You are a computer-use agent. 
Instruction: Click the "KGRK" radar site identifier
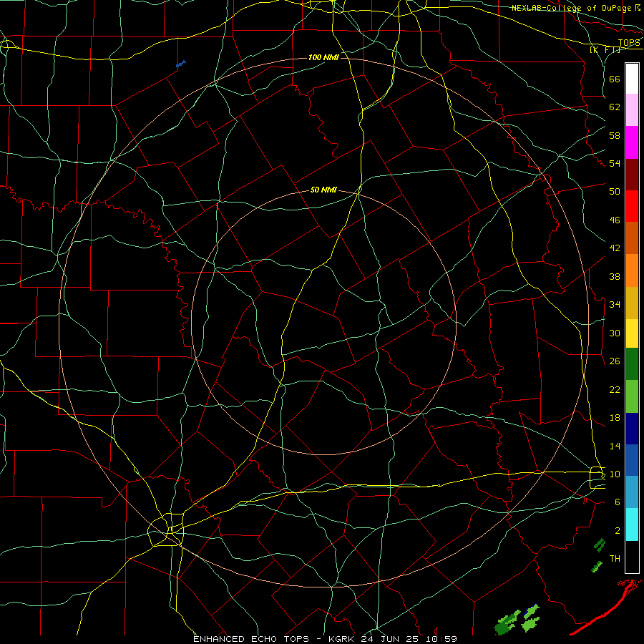341,639
